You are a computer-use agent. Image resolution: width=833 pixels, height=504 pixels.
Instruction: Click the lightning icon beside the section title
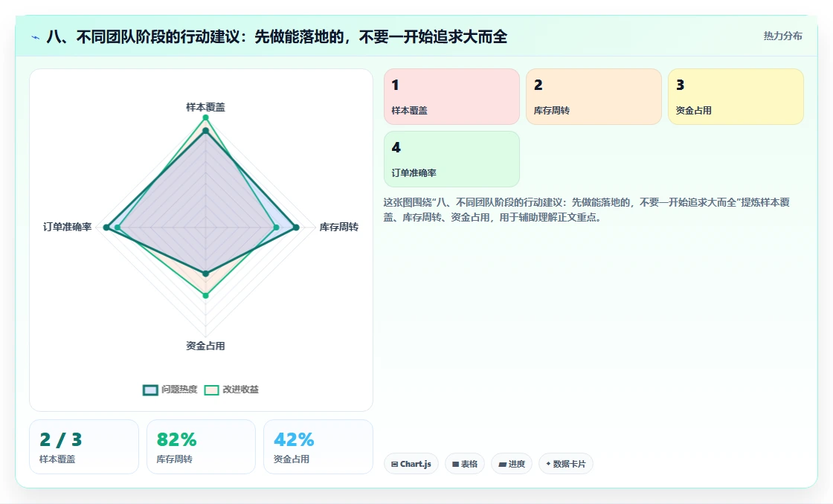36,37
